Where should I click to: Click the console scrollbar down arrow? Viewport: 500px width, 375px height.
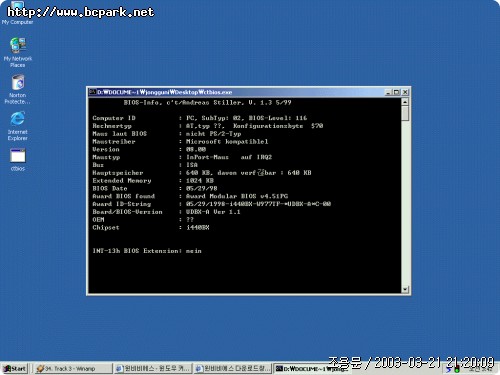click(405, 289)
